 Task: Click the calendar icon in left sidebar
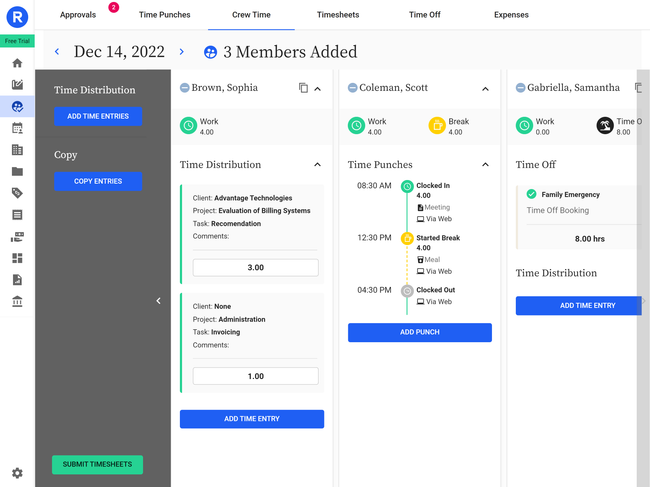(x=17, y=128)
